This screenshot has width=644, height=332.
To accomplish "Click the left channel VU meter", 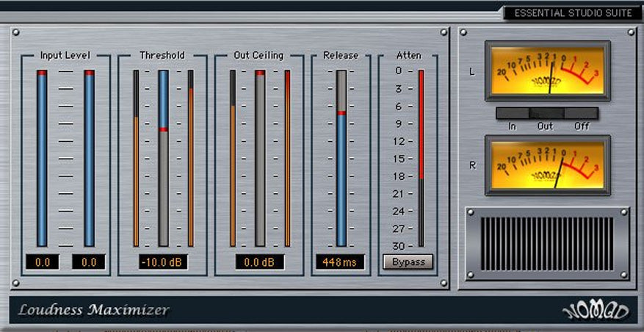I will click(547, 71).
